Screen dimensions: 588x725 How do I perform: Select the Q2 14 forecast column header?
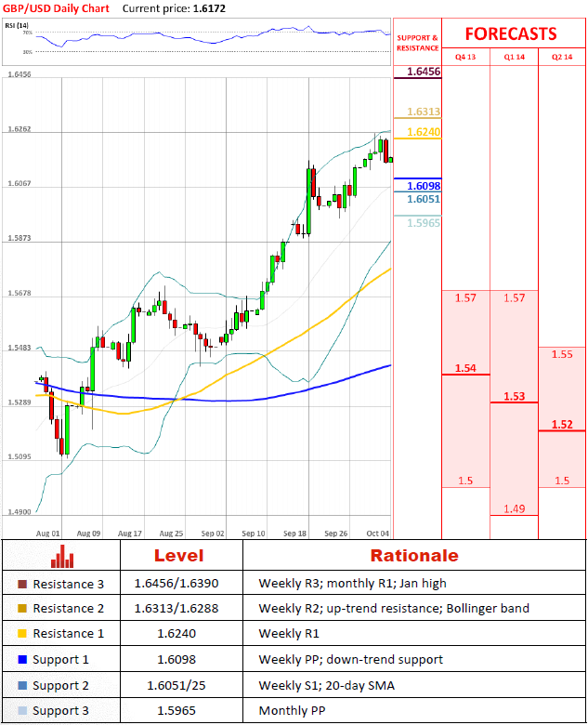click(562, 57)
